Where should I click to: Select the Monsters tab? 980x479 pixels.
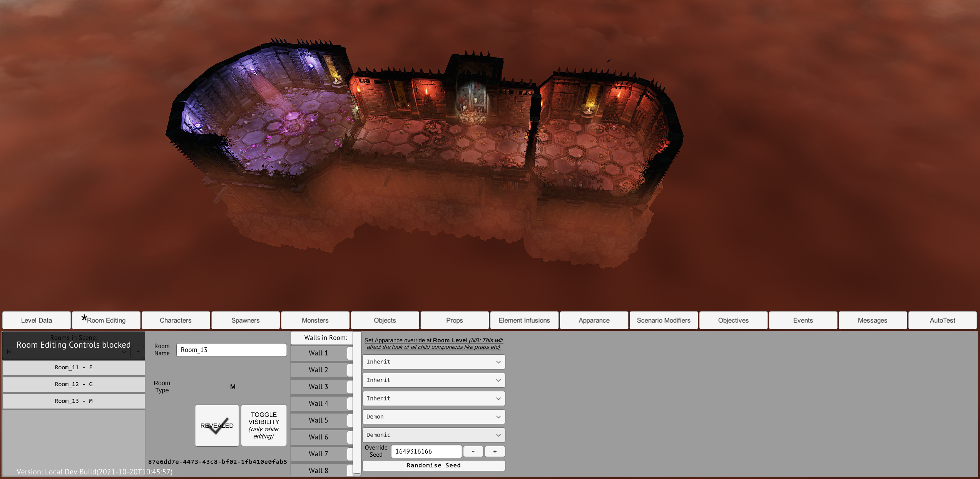point(315,320)
